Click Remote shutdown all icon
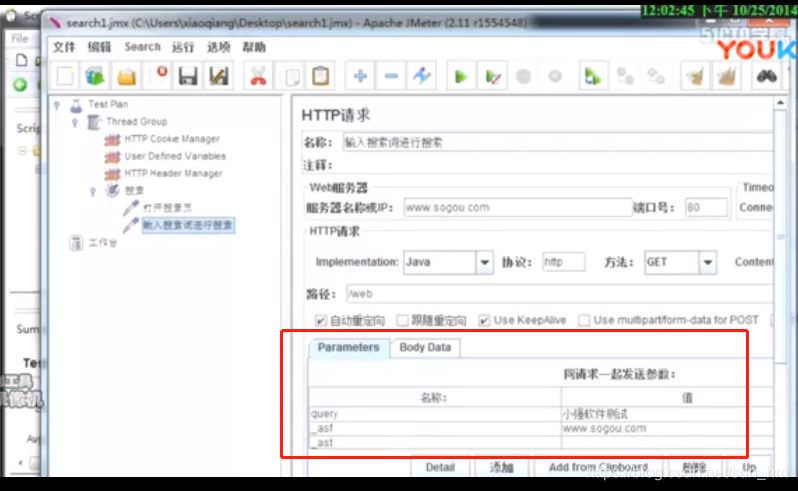The height and width of the screenshot is (491, 798). (656, 76)
